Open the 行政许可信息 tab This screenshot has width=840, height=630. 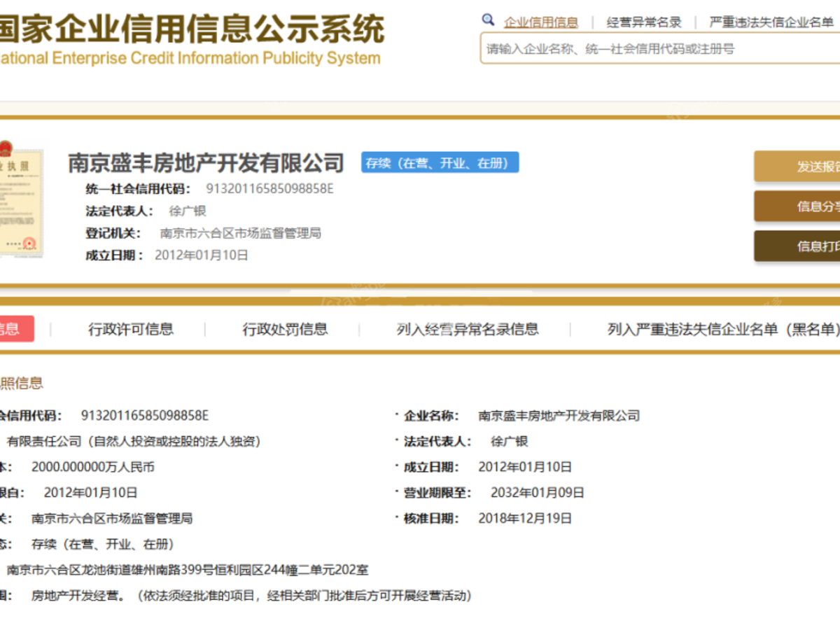coord(131,329)
